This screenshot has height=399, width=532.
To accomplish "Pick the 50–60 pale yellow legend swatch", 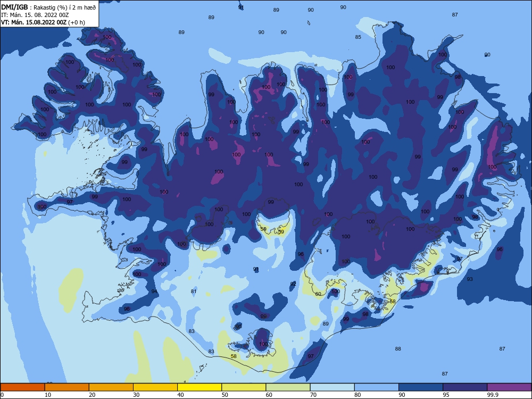I will point(244,387).
